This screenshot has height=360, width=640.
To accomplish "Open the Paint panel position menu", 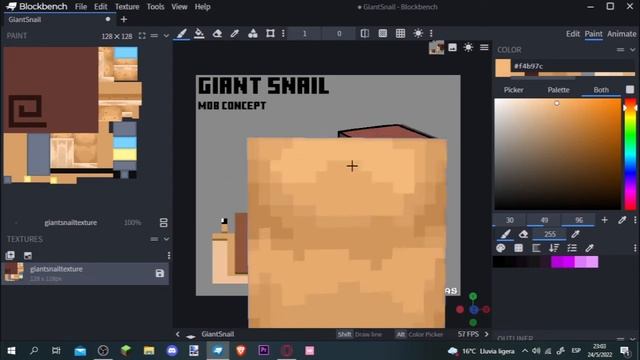I will (x=154, y=36).
